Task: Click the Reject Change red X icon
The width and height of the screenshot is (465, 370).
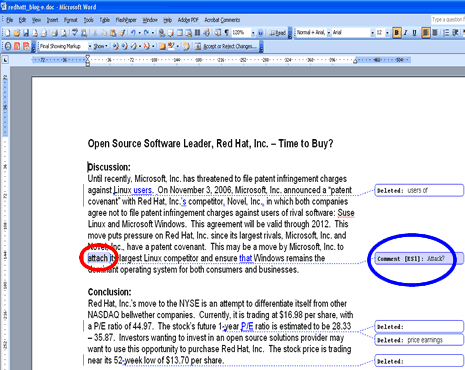Action: pos(146,46)
